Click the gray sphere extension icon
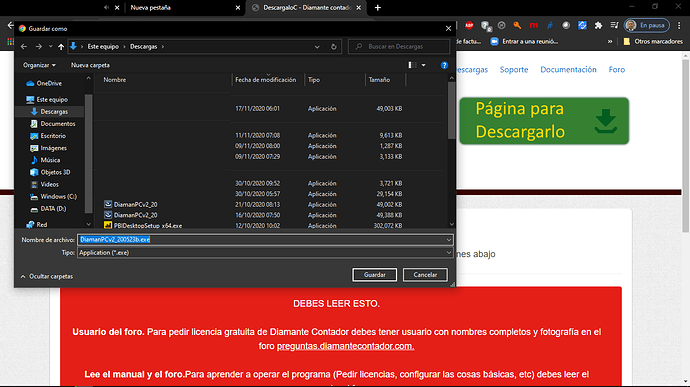 pyautogui.click(x=566, y=25)
